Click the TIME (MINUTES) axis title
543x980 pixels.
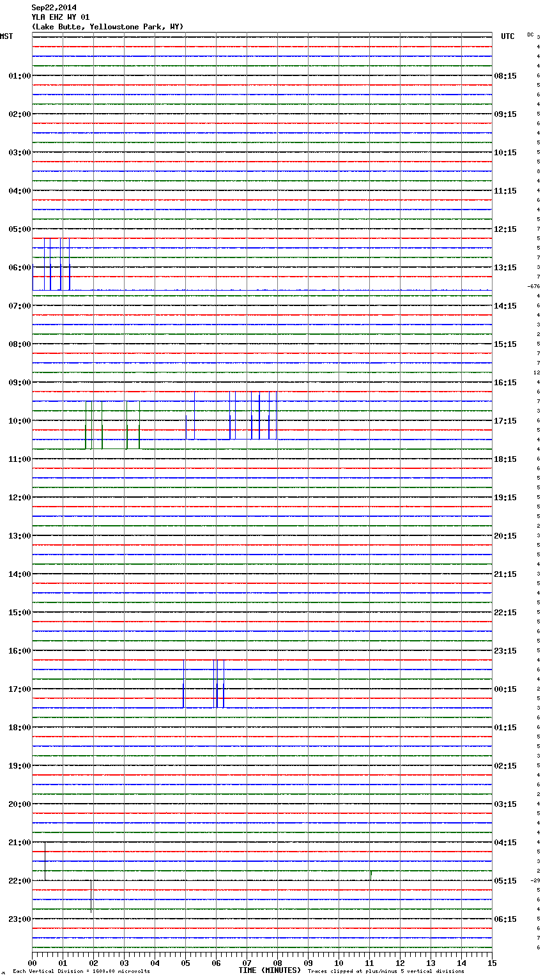point(270,970)
